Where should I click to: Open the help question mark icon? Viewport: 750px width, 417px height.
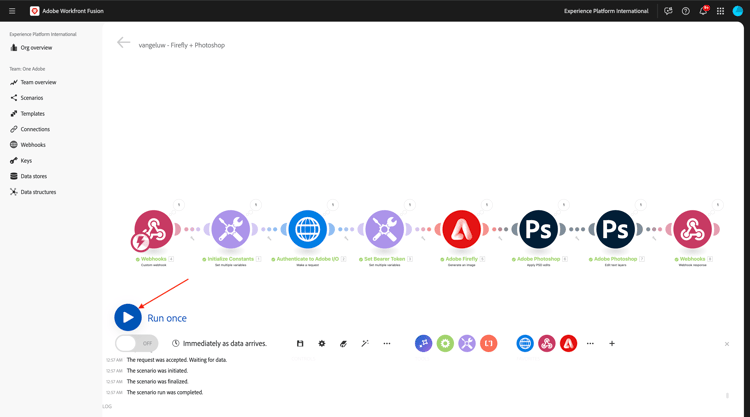click(x=686, y=11)
